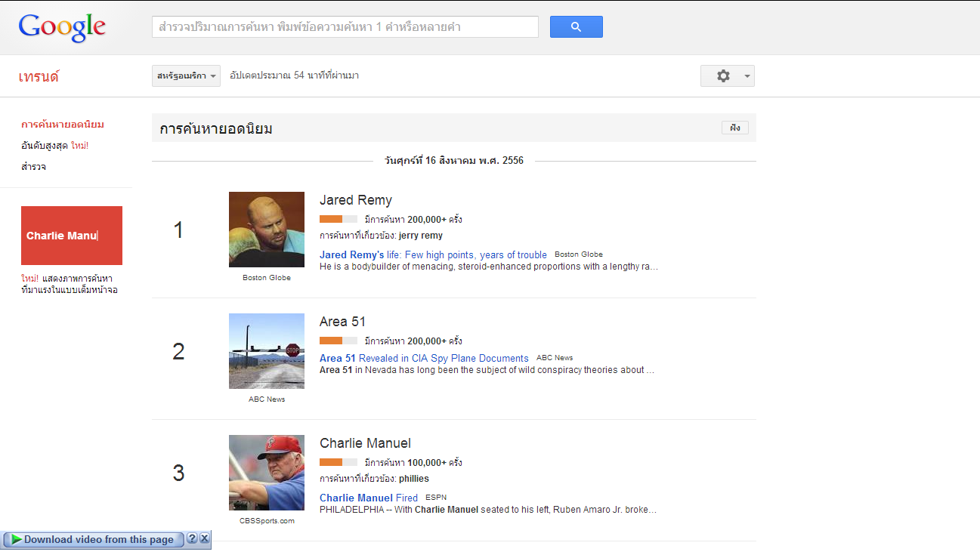The image size is (980, 552).
Task: Click Boston Globe source label beside article
Action: pos(579,254)
